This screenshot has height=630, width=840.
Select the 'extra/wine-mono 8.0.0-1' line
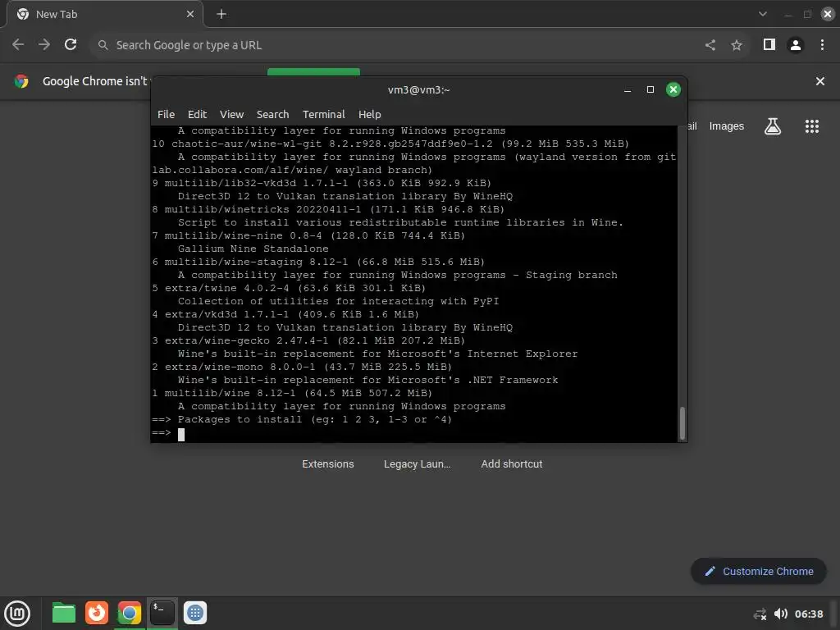coord(302,367)
